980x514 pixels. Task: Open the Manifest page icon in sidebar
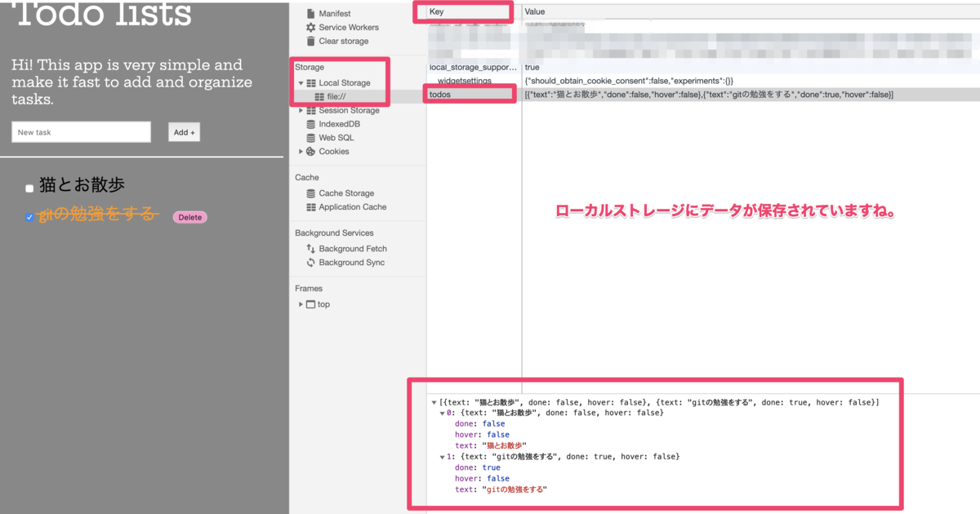[x=310, y=14]
